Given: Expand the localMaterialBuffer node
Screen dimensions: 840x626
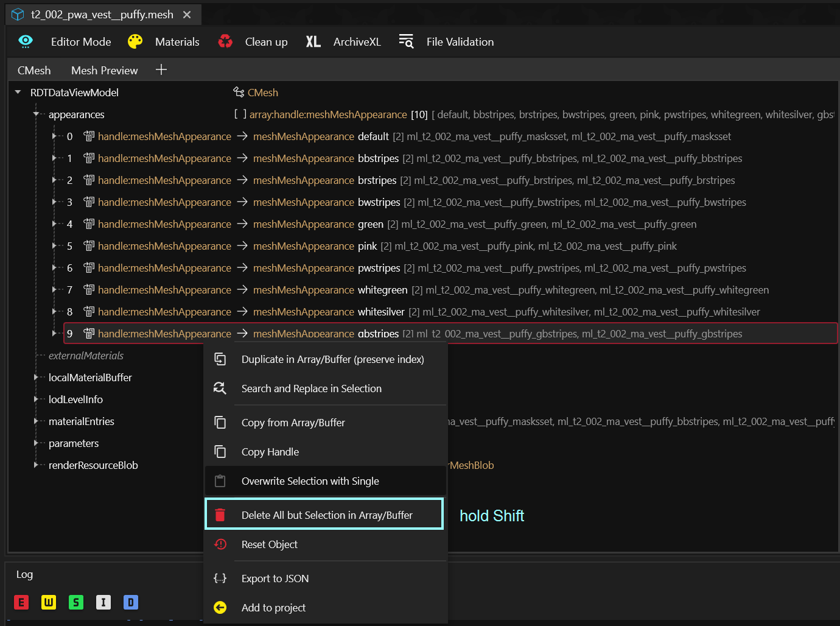Looking at the screenshot, I should (x=37, y=378).
